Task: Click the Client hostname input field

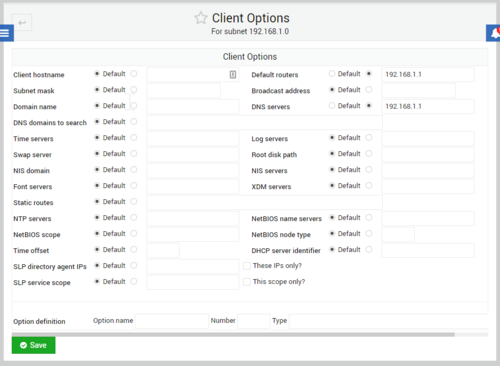Action: 193,74
